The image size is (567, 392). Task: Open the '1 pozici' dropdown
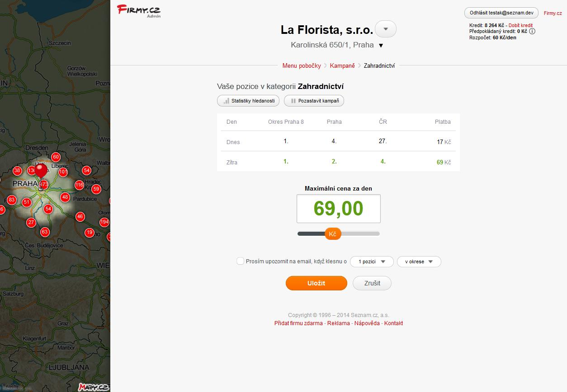coord(372,261)
